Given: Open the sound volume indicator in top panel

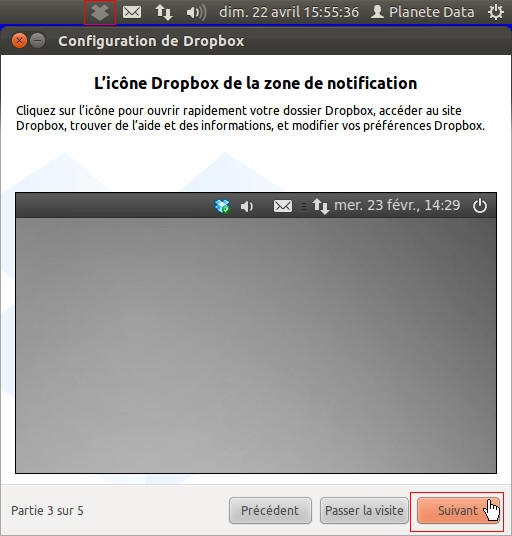Looking at the screenshot, I should (196, 13).
